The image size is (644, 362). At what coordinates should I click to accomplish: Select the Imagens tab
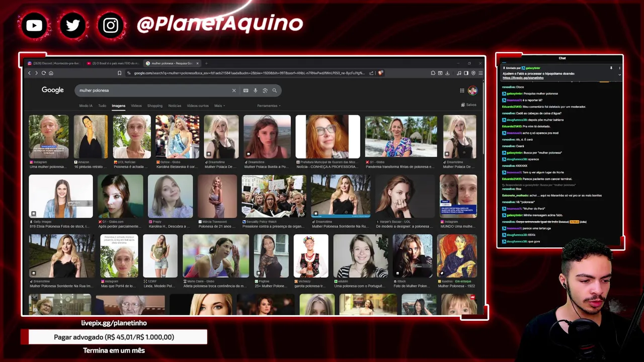pyautogui.click(x=118, y=106)
